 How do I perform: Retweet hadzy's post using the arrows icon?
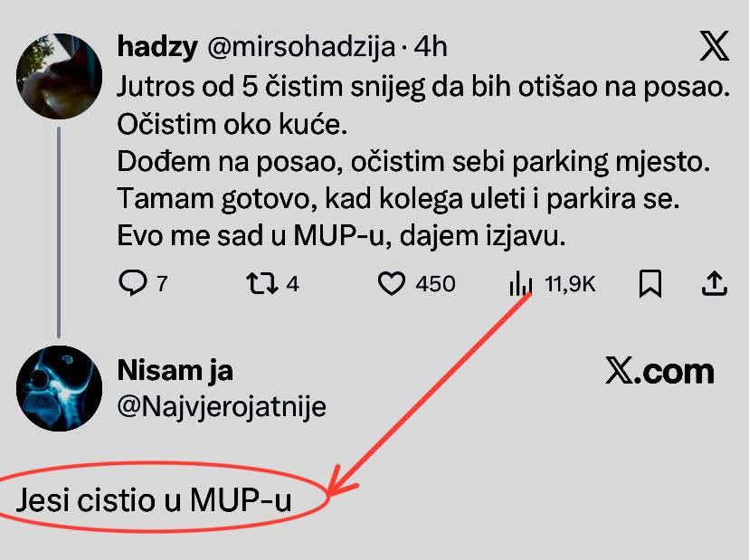(x=261, y=284)
